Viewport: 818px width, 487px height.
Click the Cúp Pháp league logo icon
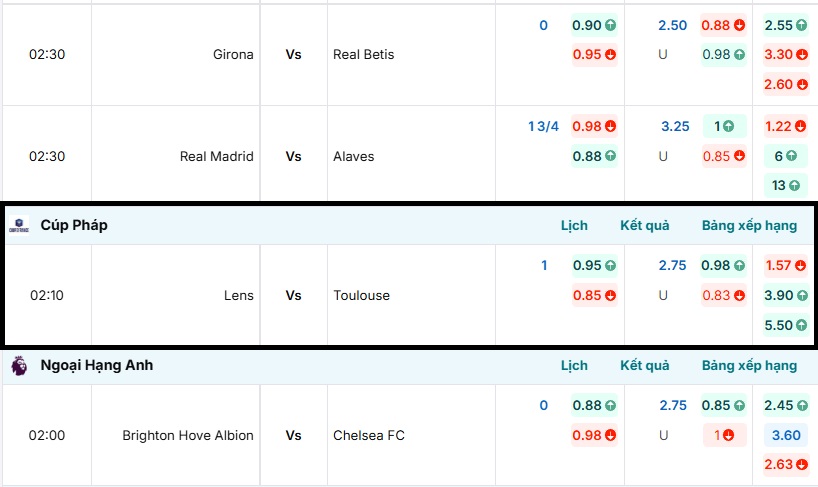coord(19,226)
